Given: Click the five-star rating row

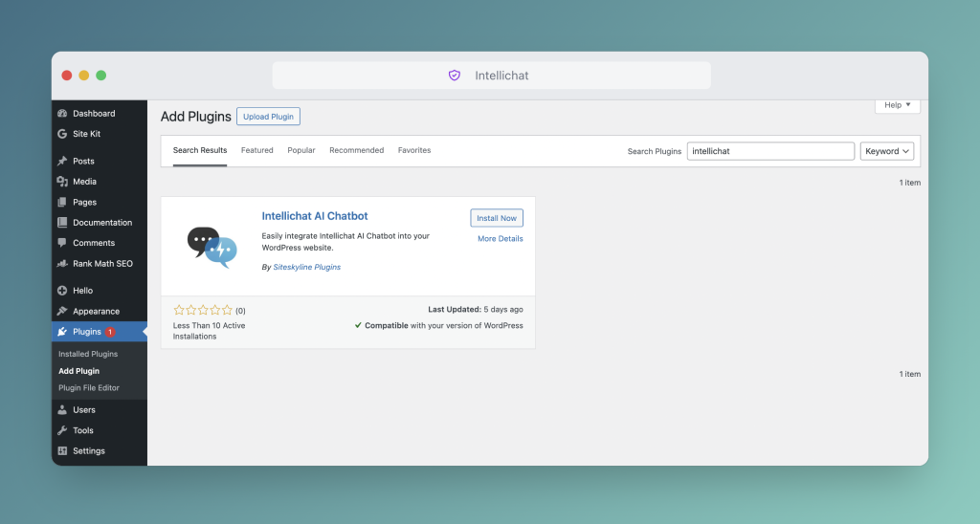Looking at the screenshot, I should [203, 311].
